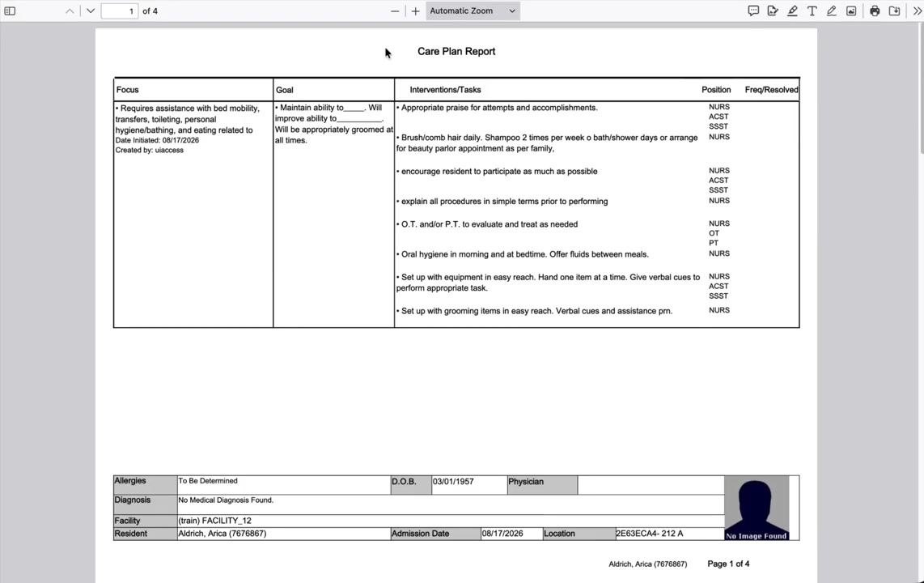The image size is (924, 583).
Task: Click the Allergies label cell
Action: point(145,485)
